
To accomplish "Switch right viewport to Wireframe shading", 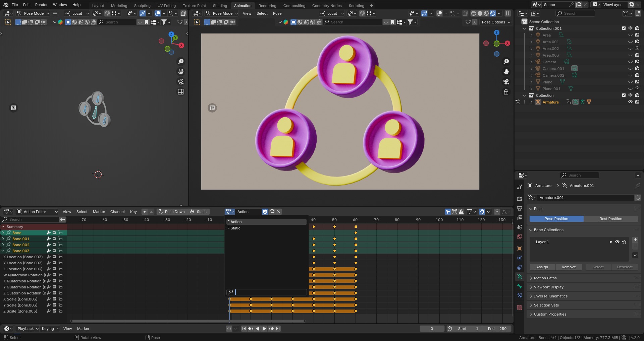I will [x=474, y=13].
